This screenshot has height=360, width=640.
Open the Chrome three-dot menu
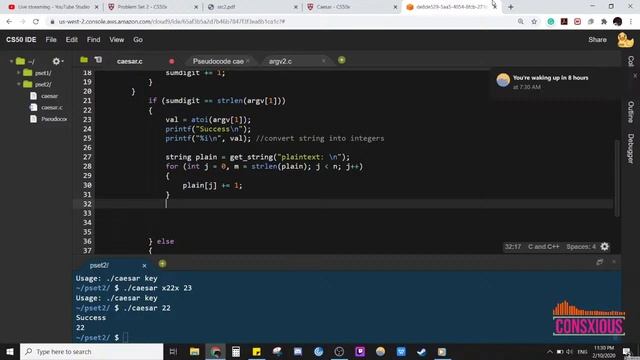[631, 22]
